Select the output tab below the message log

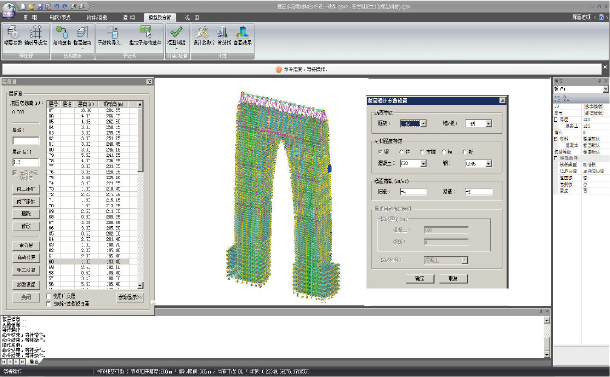click(x=34, y=362)
